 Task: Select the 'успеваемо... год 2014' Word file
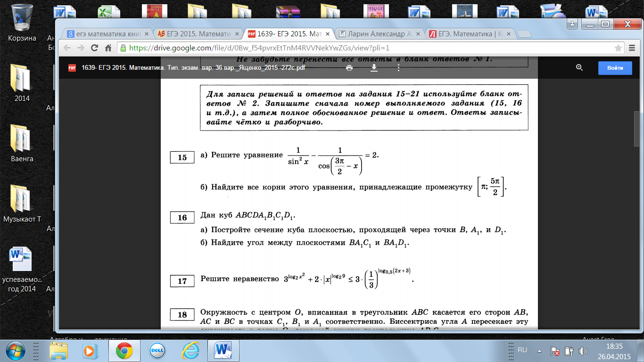click(22, 269)
